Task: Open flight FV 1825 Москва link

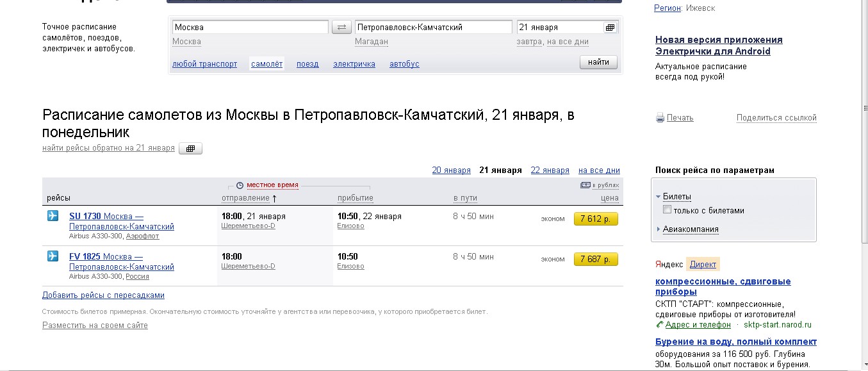Action: (x=122, y=261)
